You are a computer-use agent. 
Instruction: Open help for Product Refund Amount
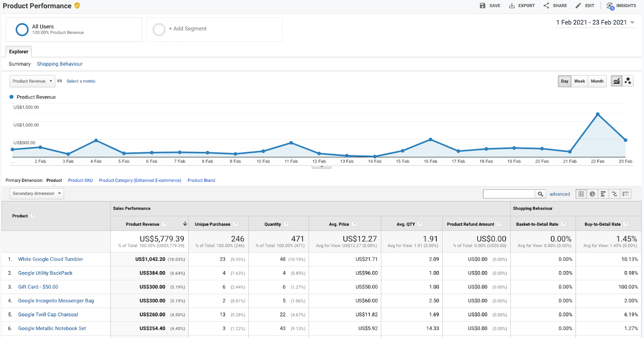coord(499,224)
